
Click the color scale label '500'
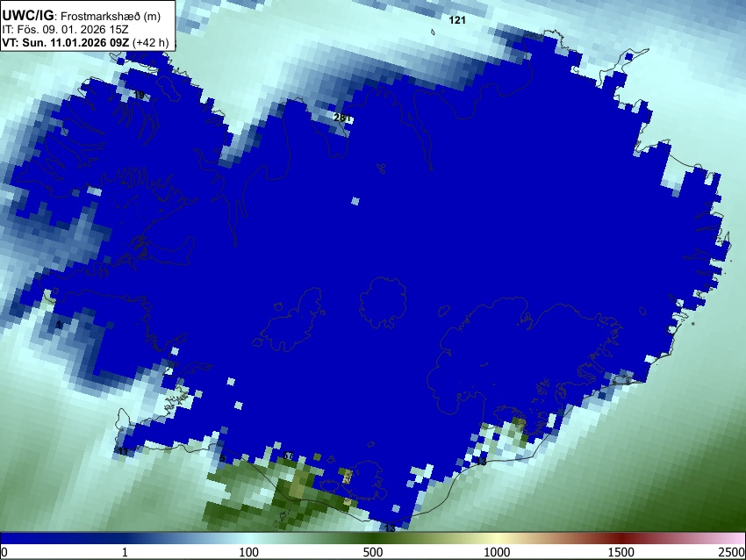(x=372, y=552)
